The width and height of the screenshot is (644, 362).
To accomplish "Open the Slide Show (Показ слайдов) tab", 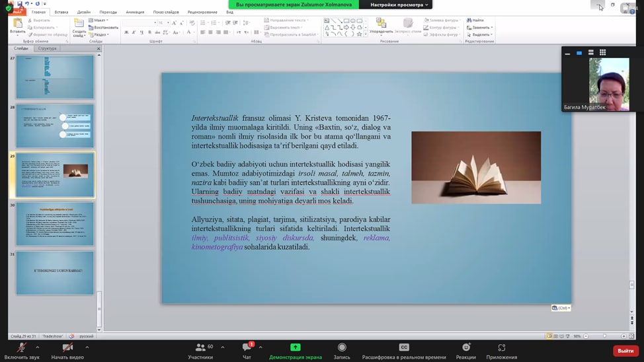I will [x=166, y=12].
